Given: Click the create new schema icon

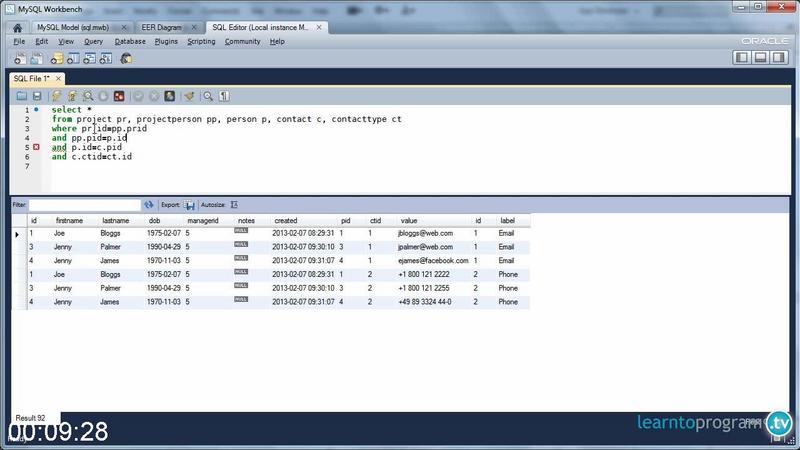Looking at the screenshot, I should pos(57,59).
